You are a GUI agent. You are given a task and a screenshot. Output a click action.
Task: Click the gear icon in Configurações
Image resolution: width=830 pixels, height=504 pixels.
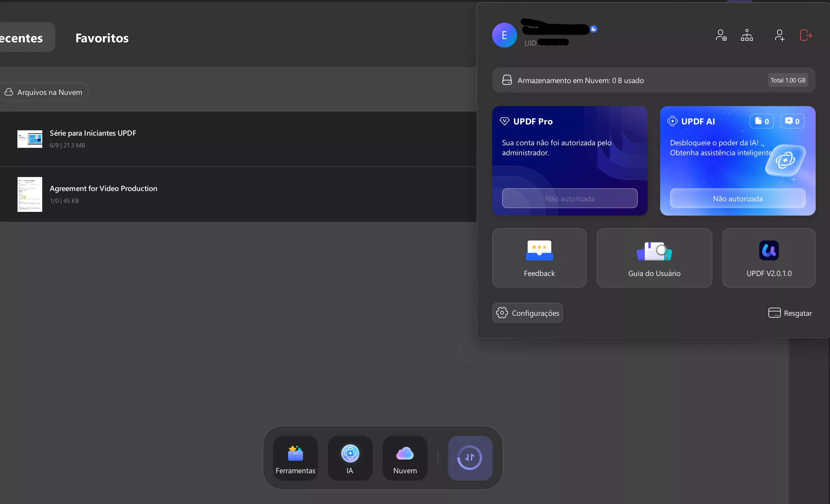click(x=502, y=313)
